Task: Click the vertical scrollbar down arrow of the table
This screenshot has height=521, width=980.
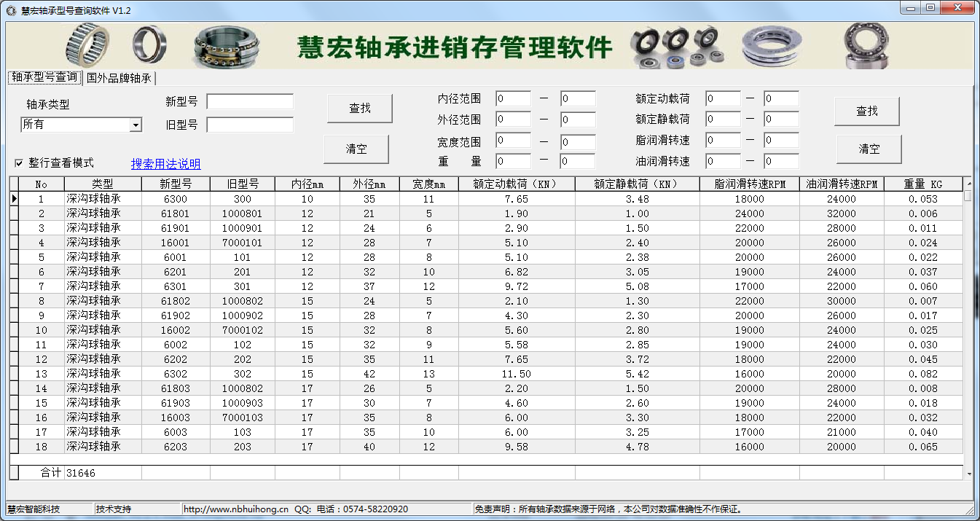Action: [968, 474]
